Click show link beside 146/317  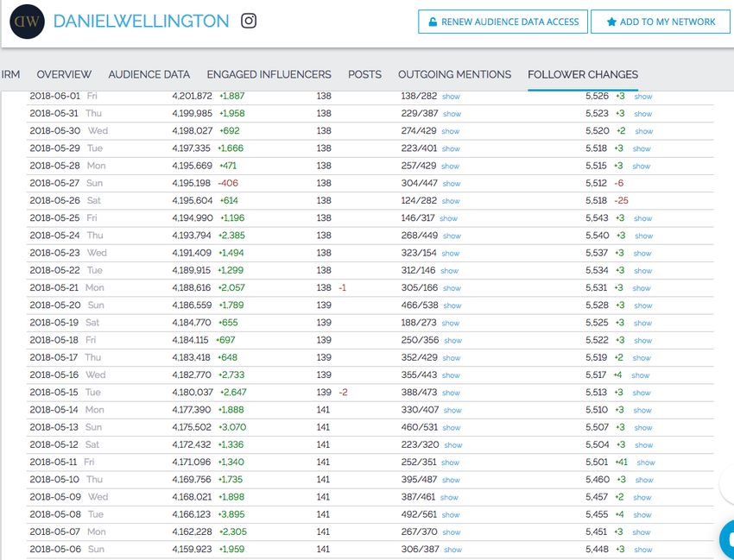point(448,218)
